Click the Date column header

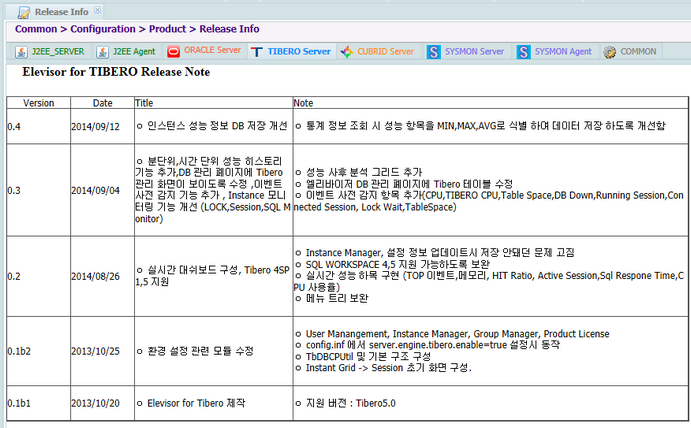point(103,103)
